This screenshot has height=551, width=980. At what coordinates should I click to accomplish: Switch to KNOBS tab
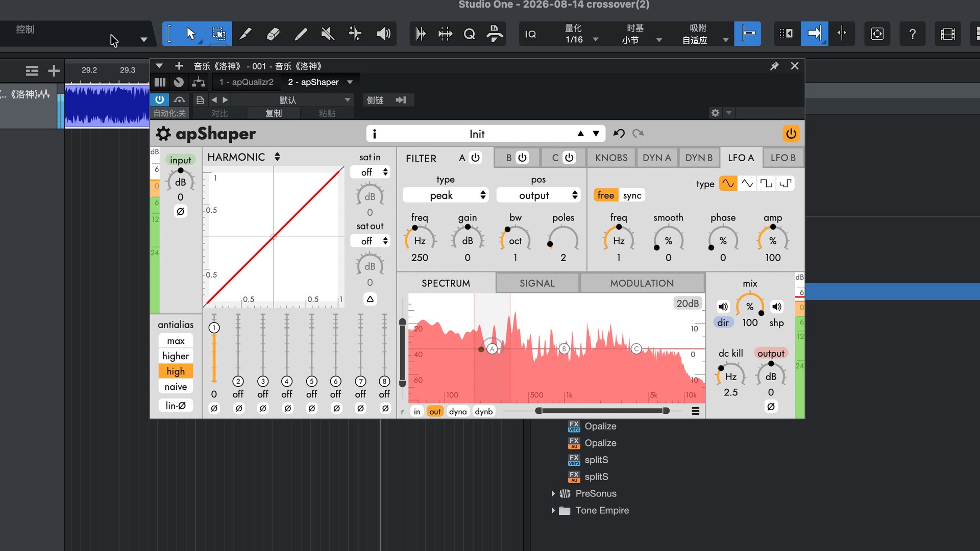pos(611,158)
